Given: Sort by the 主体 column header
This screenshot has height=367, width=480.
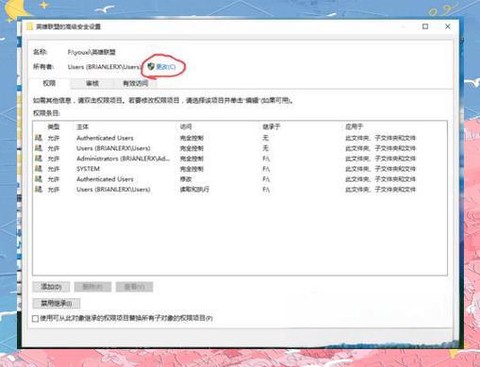Looking at the screenshot, I should pos(82,127).
